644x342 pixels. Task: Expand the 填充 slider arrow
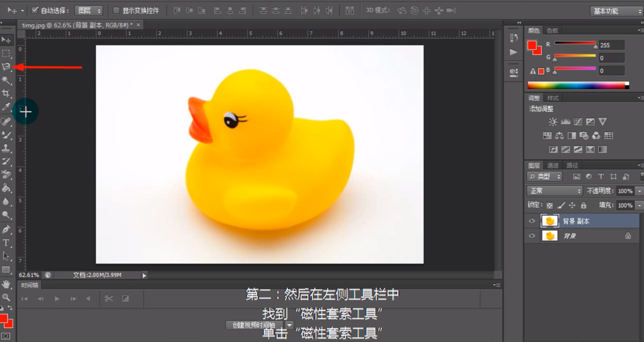[639, 206]
